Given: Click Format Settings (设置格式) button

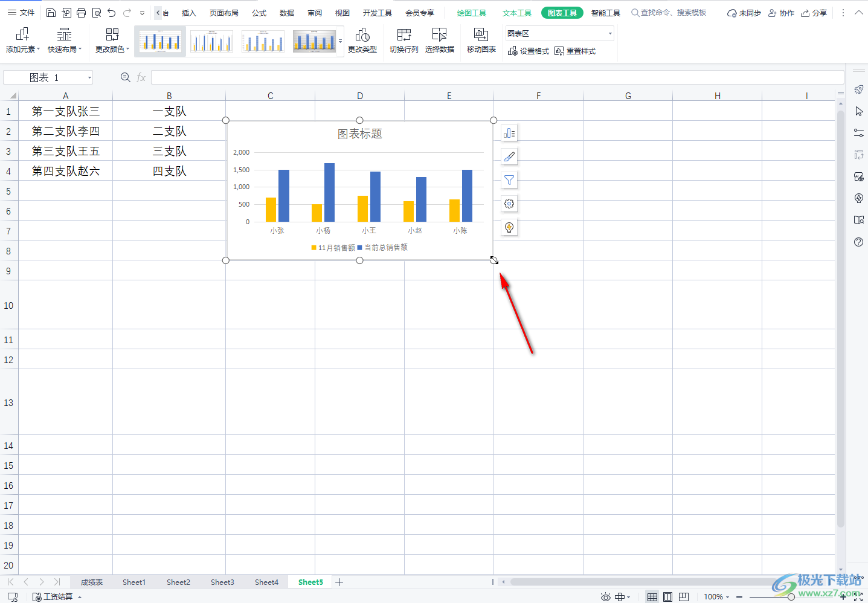Looking at the screenshot, I should 529,51.
